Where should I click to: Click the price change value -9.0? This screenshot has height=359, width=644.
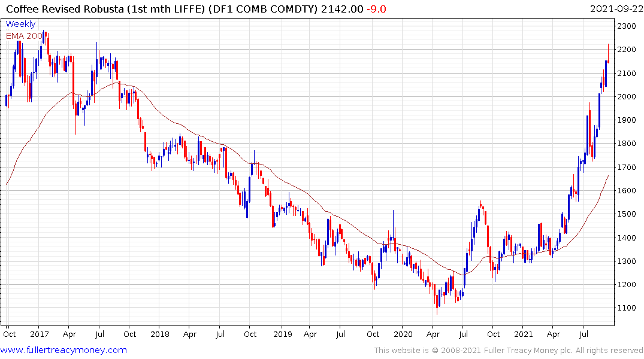tap(376, 9)
